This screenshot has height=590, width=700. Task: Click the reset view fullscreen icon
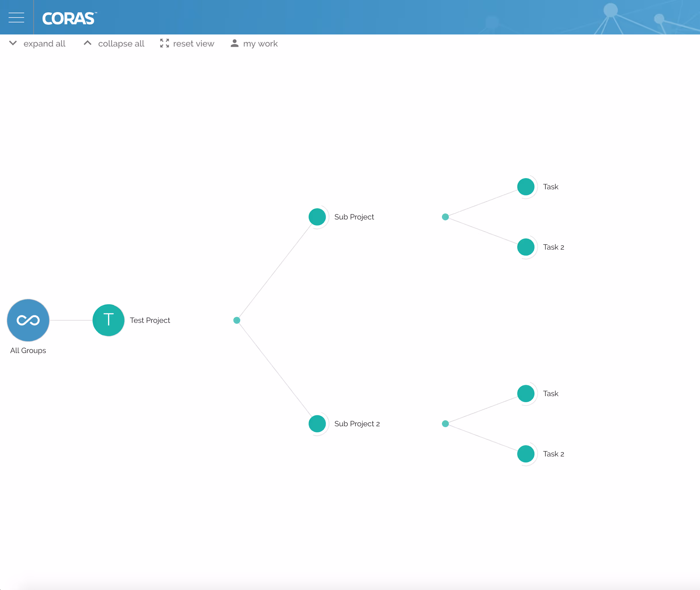[x=164, y=43]
